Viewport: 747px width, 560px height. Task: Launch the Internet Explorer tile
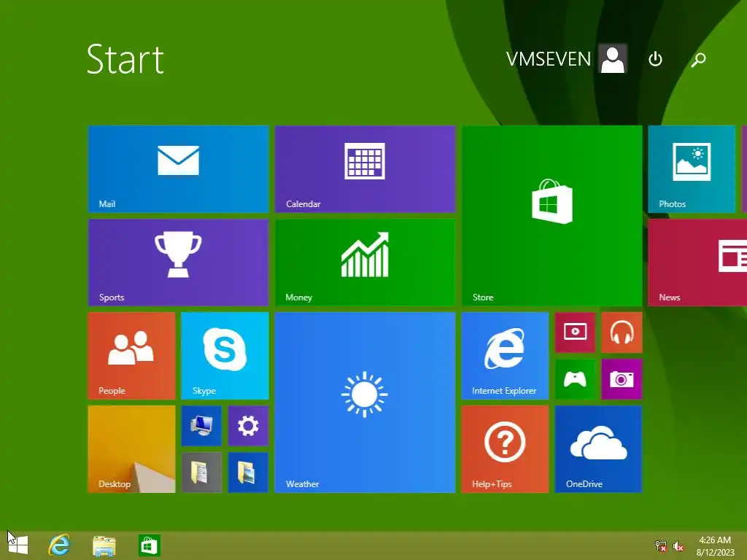pos(506,356)
